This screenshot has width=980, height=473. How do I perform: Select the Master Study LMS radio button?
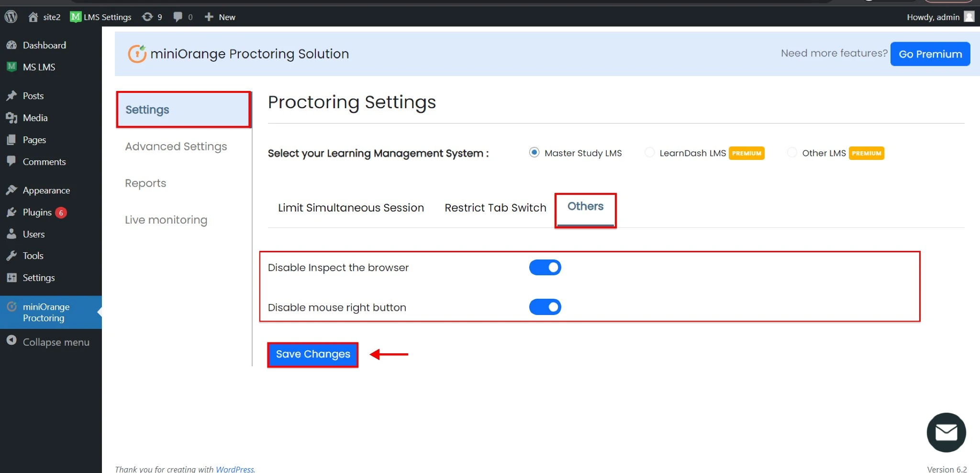534,152
